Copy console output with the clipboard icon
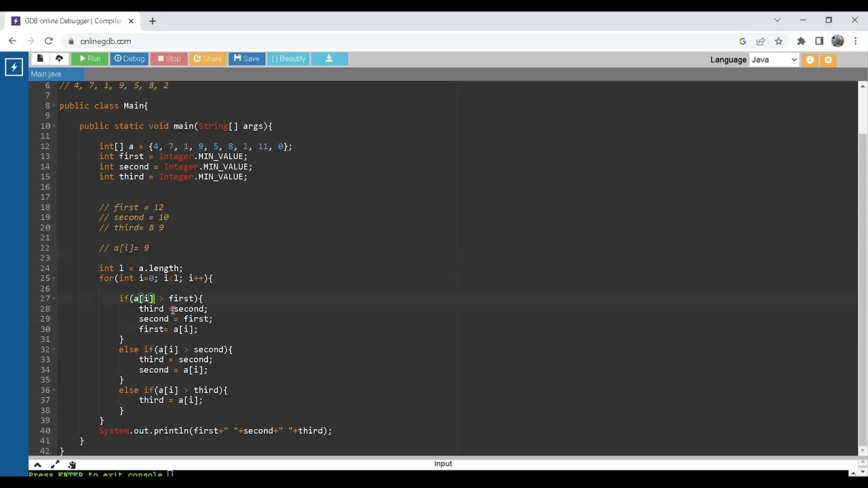 coord(71,465)
